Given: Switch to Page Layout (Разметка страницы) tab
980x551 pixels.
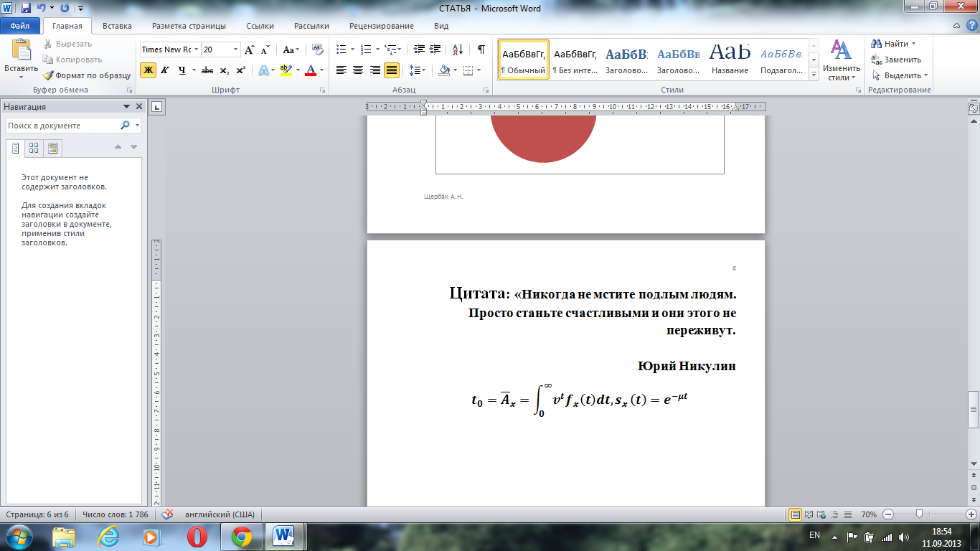Looking at the screenshot, I should click(189, 26).
